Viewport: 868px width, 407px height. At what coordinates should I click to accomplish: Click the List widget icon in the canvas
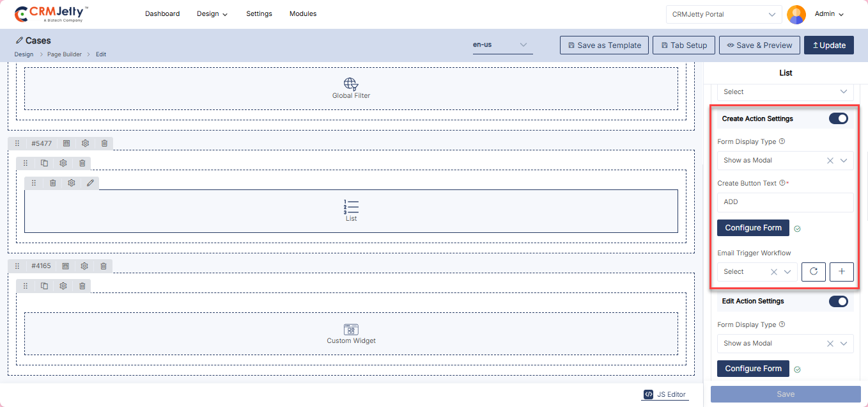point(351,206)
